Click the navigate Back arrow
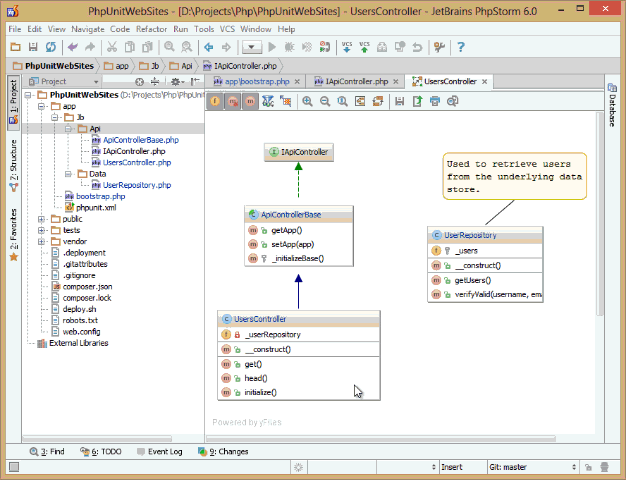This screenshot has height=480, width=626. coord(208,47)
